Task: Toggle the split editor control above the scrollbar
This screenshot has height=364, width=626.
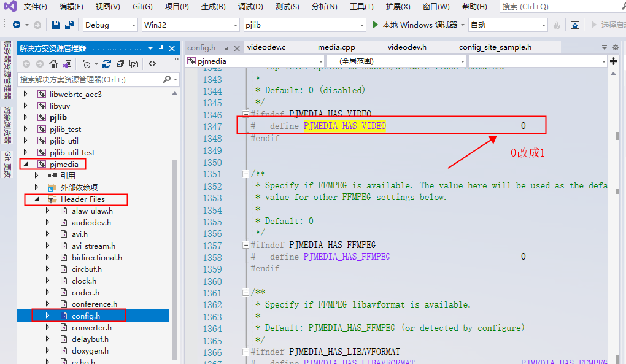Action: coord(613,60)
